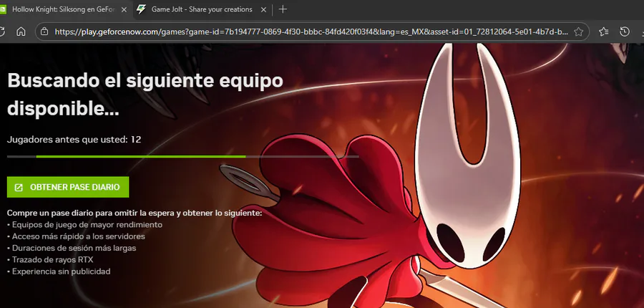
Task: Open the favorites list icon
Action: point(603,32)
